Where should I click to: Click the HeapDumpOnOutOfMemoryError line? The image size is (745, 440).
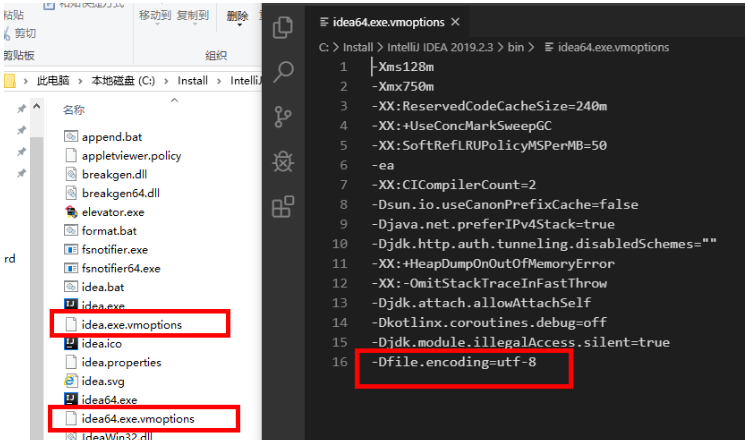coord(493,264)
